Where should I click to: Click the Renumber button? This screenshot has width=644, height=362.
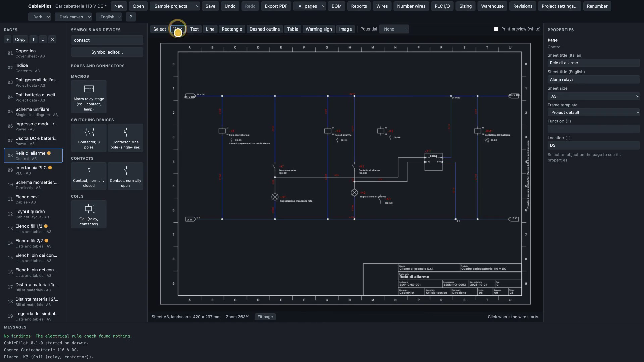pyautogui.click(x=597, y=6)
